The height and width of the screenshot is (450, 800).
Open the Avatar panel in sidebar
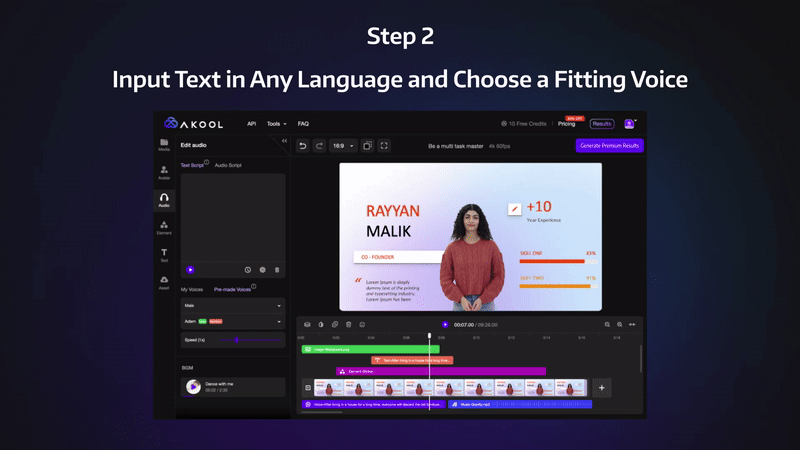(164, 173)
